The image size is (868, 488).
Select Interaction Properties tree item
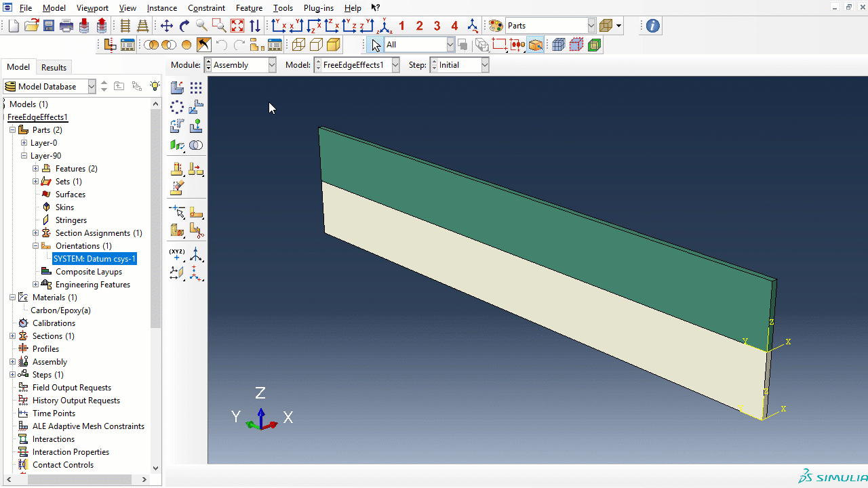click(x=71, y=452)
